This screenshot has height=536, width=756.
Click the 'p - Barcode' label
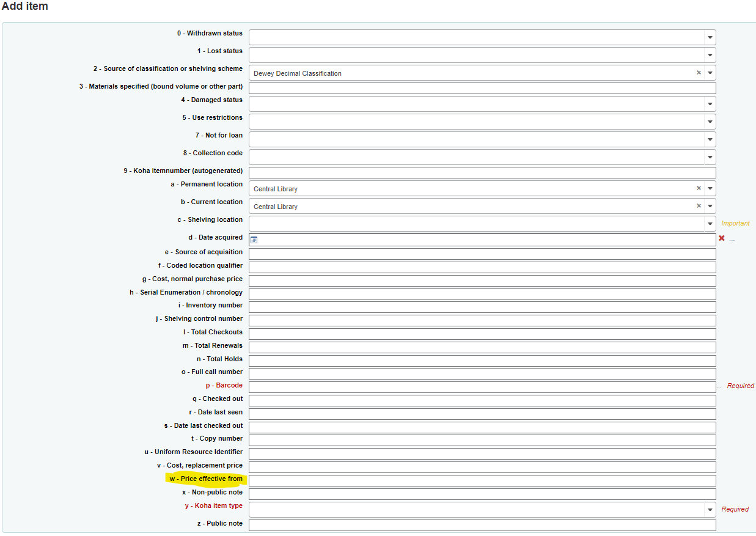click(224, 385)
